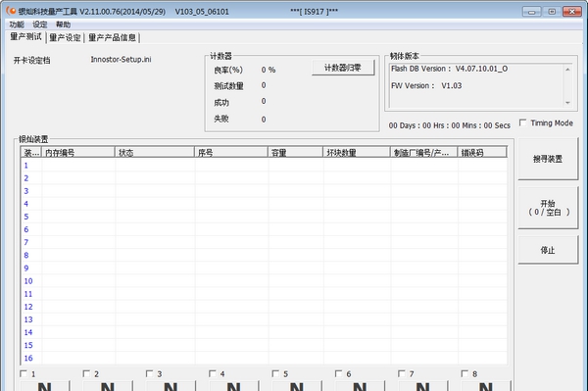
Task: Click the 失败 counter label
Action: pyautogui.click(x=221, y=119)
